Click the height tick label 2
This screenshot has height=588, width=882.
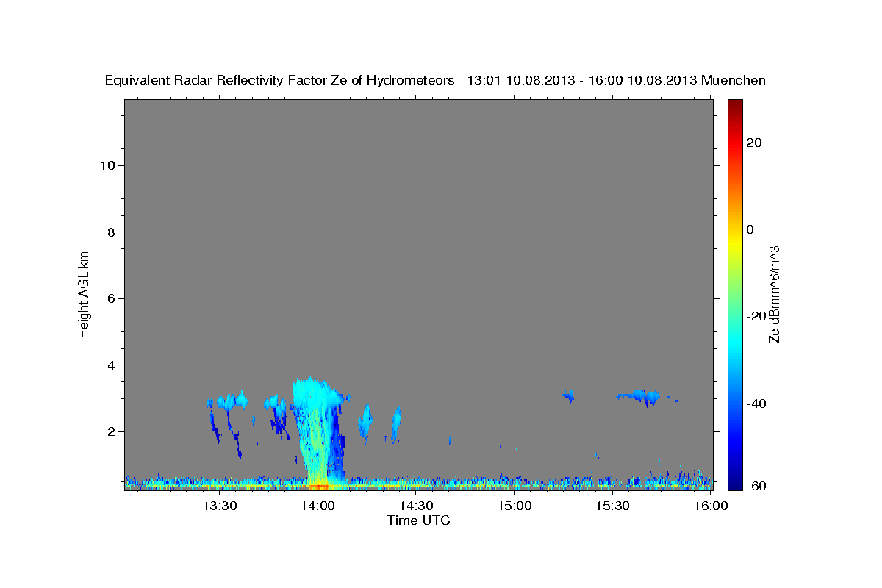[x=111, y=431]
